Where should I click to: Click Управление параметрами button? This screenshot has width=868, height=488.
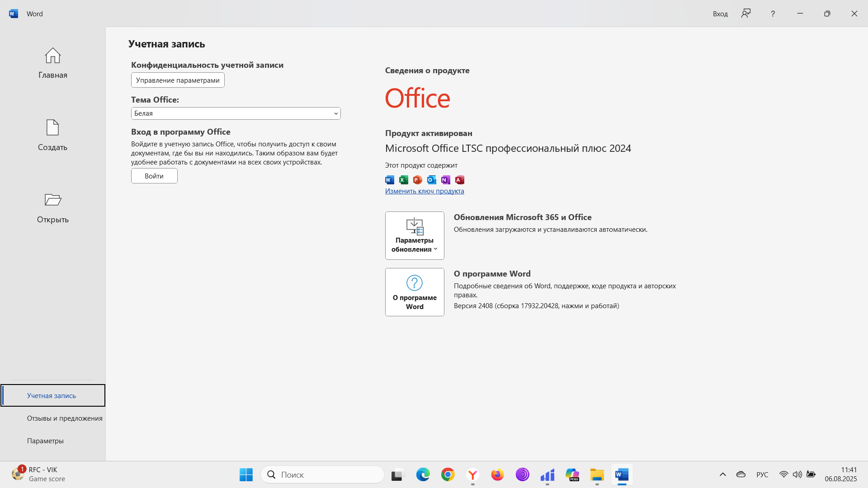tap(178, 80)
